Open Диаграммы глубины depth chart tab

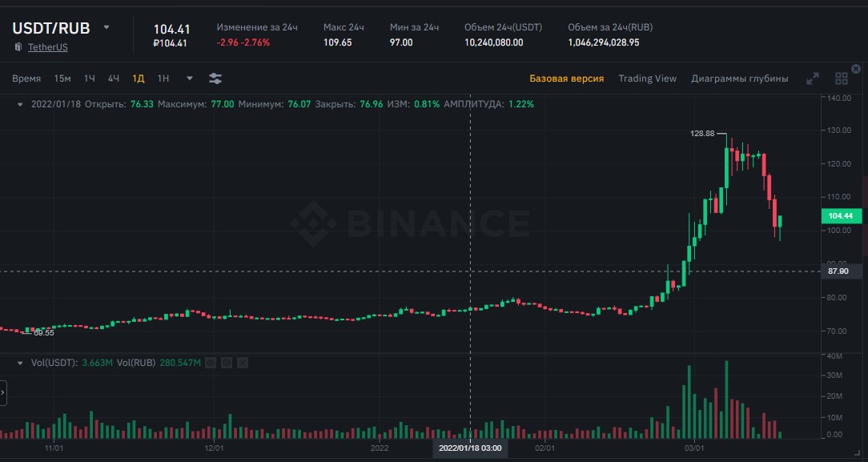[x=740, y=78]
